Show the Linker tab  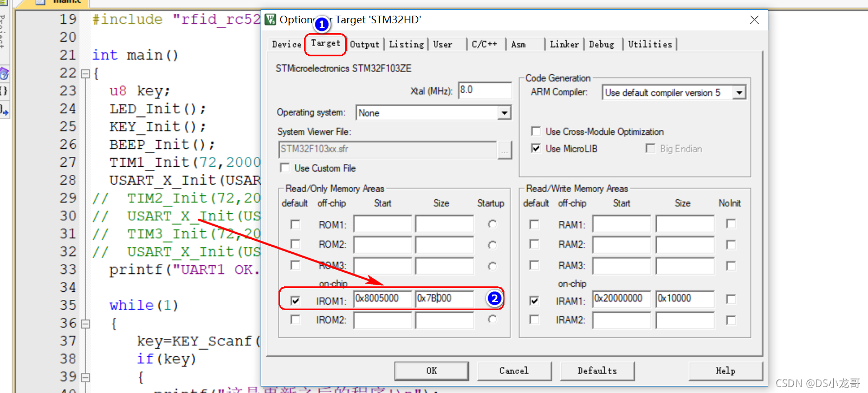pyautogui.click(x=564, y=44)
